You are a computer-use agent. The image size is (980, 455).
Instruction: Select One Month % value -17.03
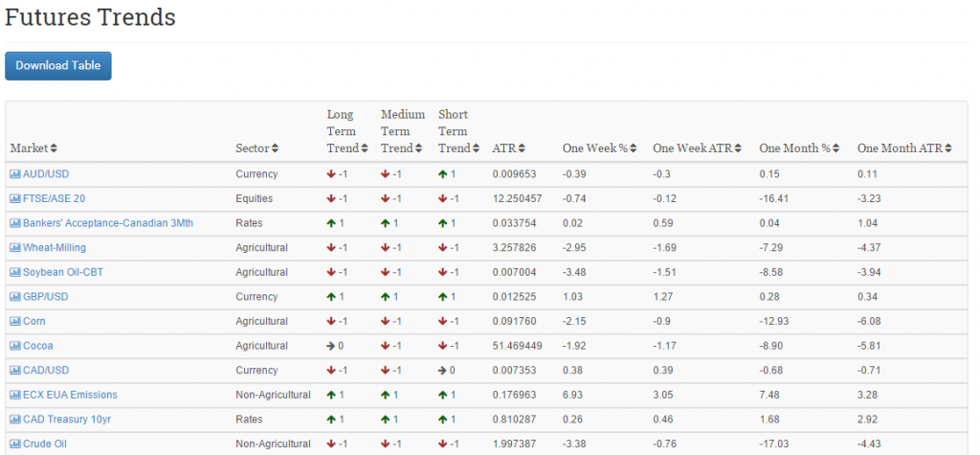(773, 444)
